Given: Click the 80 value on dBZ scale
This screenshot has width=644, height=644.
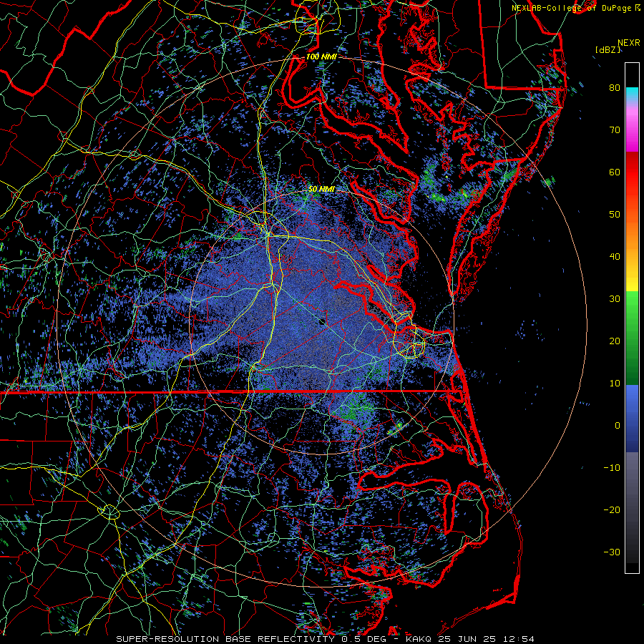Looking at the screenshot, I should (615, 88).
